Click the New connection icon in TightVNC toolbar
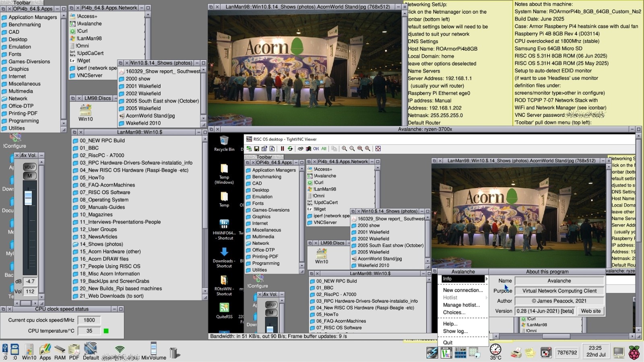The image size is (644, 362). [249, 149]
